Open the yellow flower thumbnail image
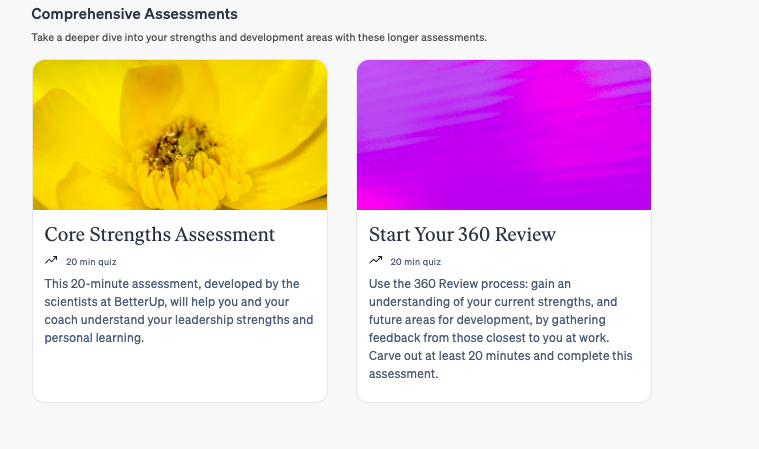The height and width of the screenshot is (449, 759). click(x=180, y=135)
